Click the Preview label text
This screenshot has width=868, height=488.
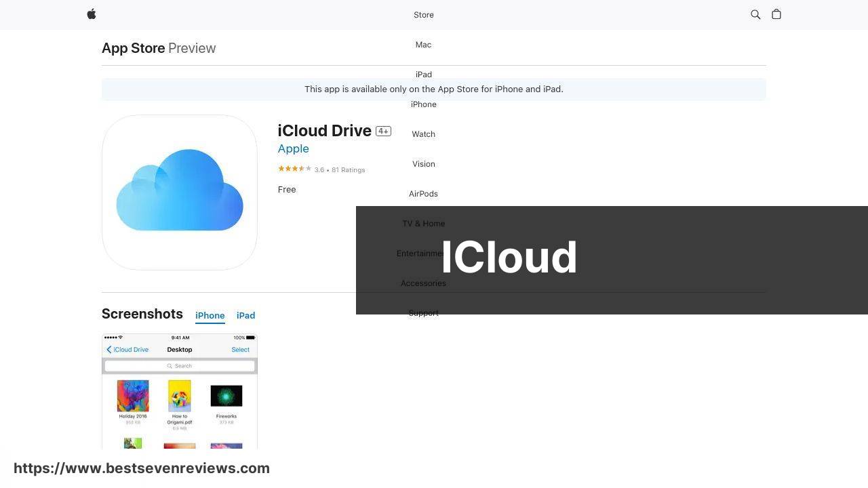coord(192,48)
